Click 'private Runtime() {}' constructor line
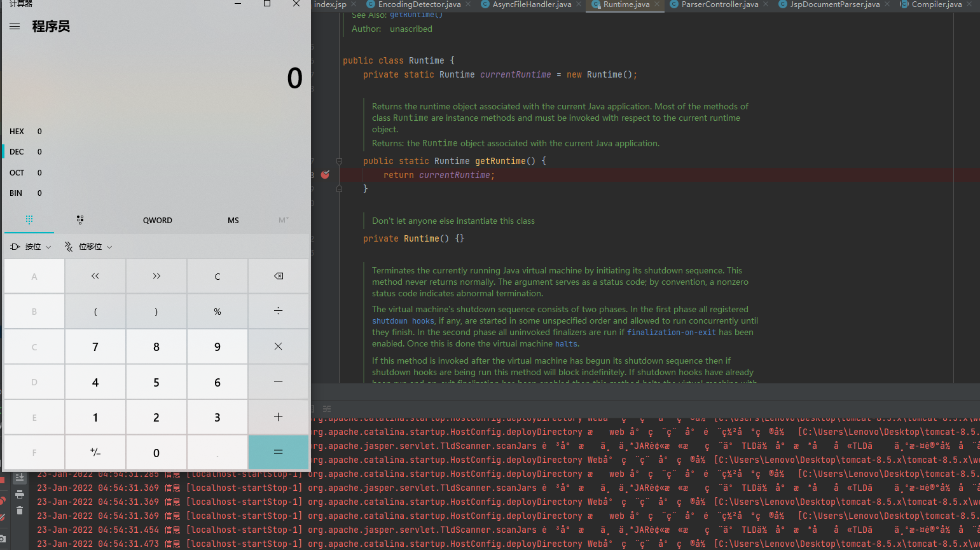Screen dimensions: 980x550 (x=414, y=238)
